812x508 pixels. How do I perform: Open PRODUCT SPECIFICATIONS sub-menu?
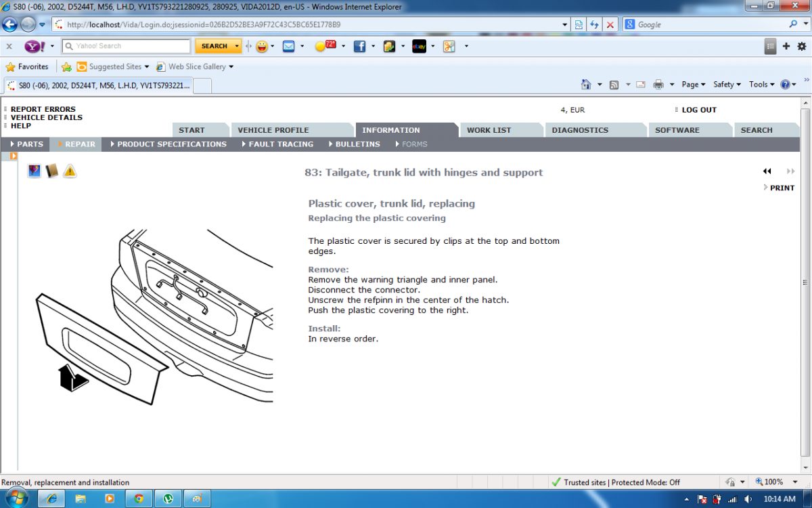click(168, 144)
